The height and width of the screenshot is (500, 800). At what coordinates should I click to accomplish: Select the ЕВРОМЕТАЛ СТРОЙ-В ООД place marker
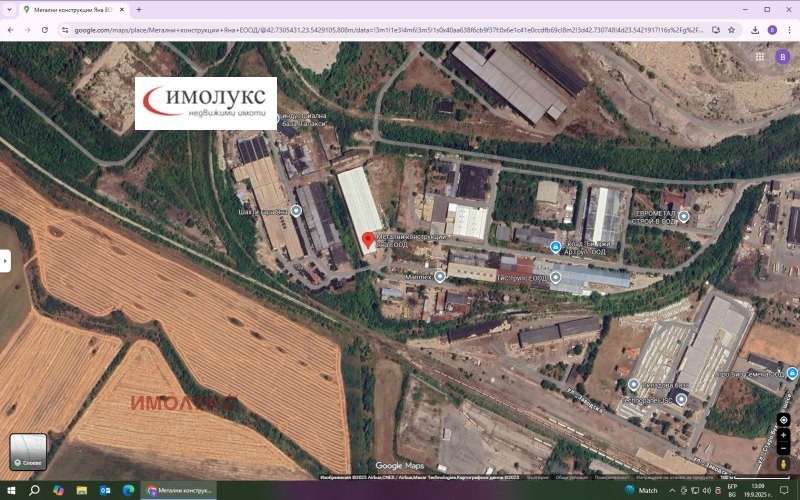pyautogui.click(x=684, y=216)
